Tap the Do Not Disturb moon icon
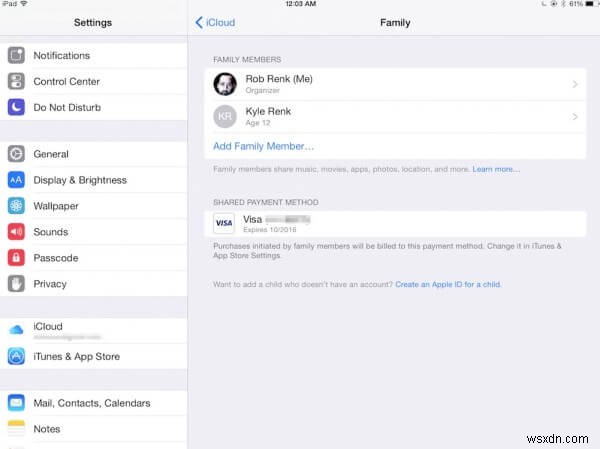 click(x=16, y=108)
